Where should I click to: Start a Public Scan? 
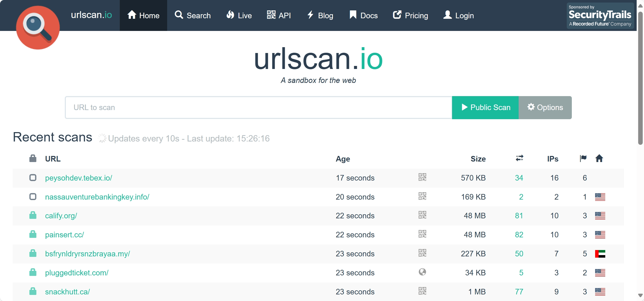pyautogui.click(x=485, y=108)
